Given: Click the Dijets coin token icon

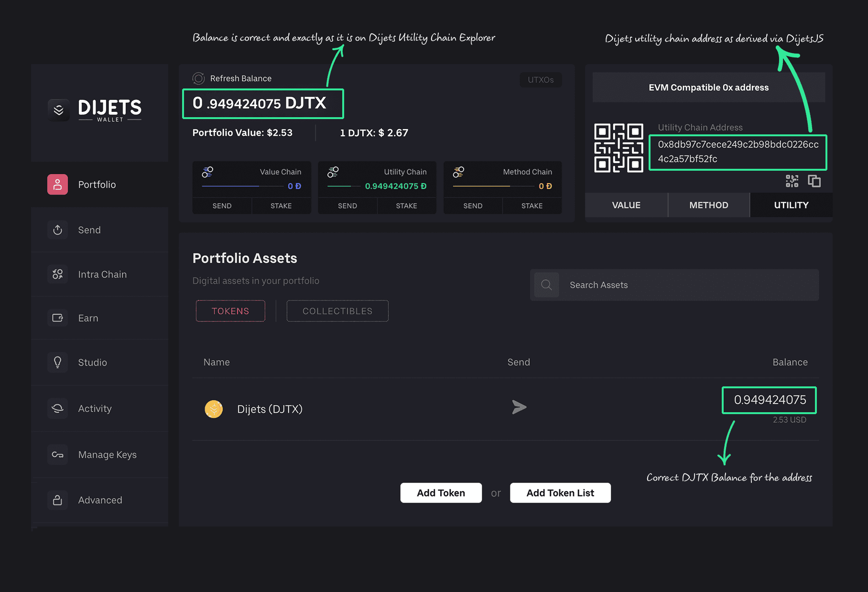Looking at the screenshot, I should pos(214,409).
